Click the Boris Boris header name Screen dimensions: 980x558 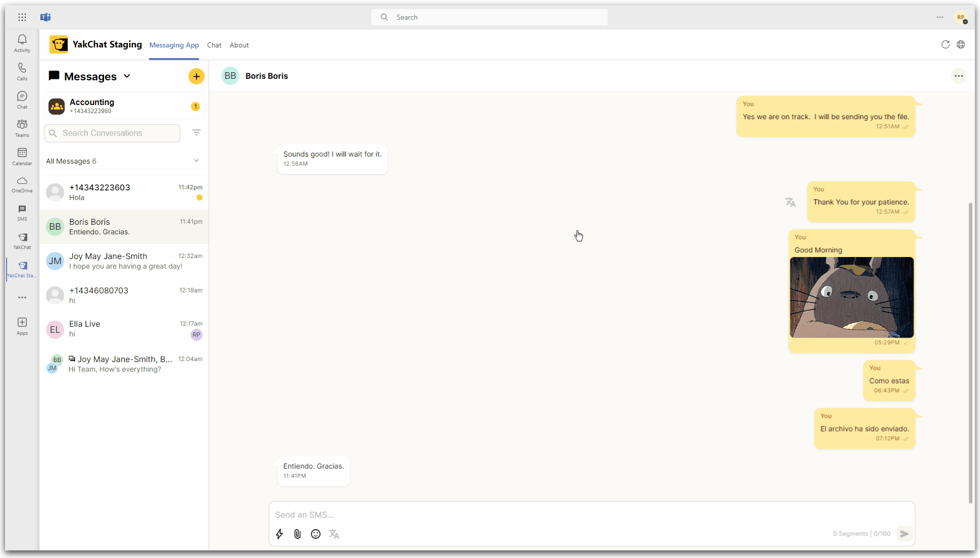267,76
